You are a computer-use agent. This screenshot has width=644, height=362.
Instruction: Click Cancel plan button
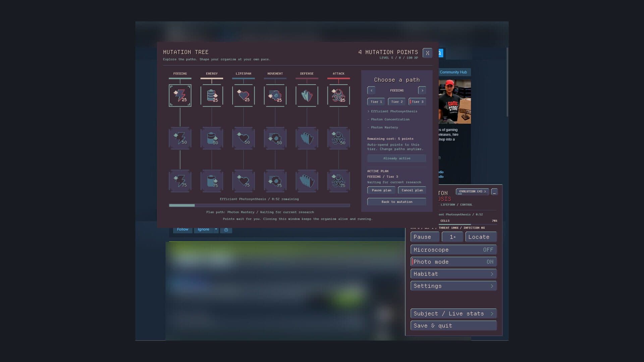412,190
